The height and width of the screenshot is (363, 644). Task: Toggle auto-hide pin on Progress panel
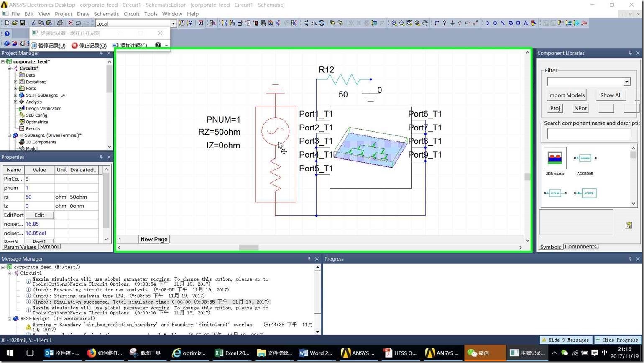pos(630,259)
